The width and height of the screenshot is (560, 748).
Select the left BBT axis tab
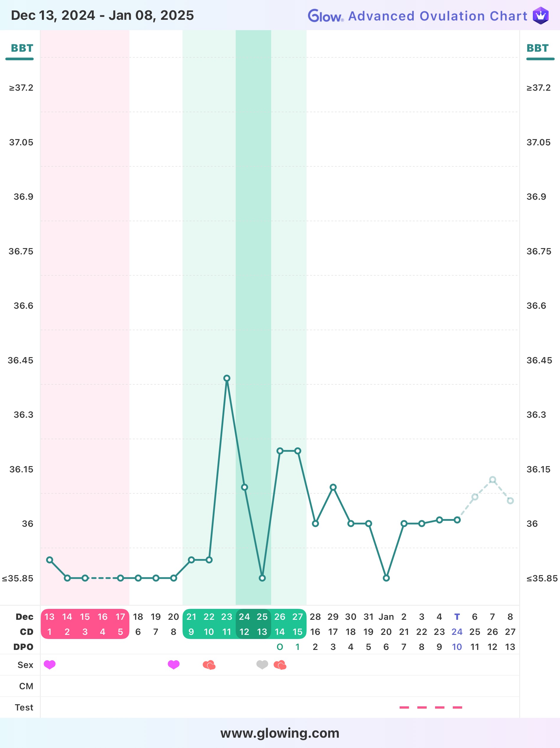coord(22,48)
